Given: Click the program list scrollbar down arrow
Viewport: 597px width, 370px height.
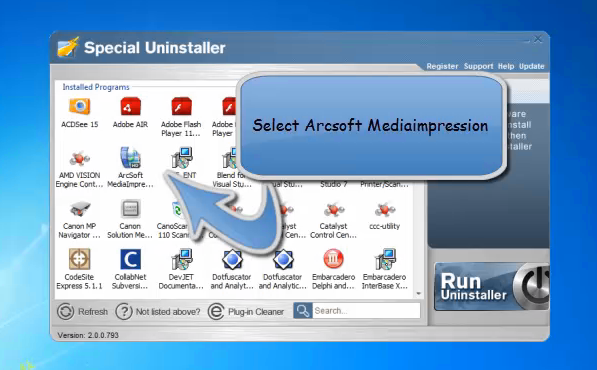Looking at the screenshot, I should tap(419, 294).
